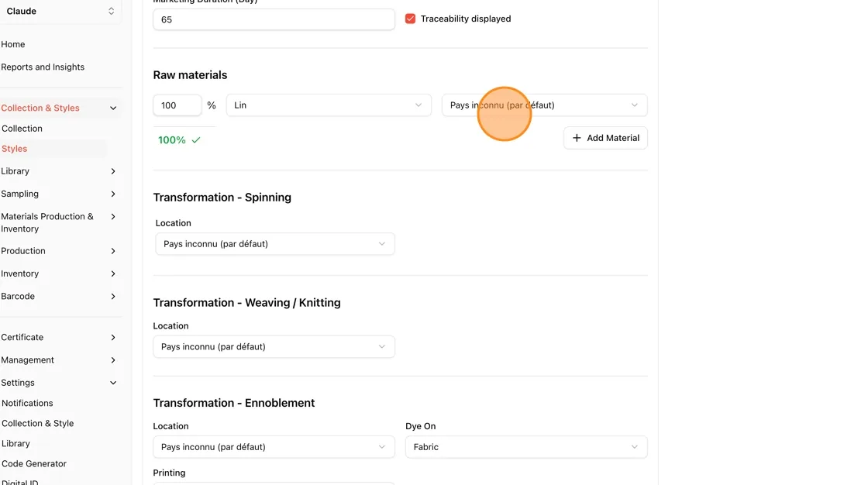The width and height of the screenshot is (868, 485).
Task: Open the Ennoblement location dropdown
Action: pos(274,447)
